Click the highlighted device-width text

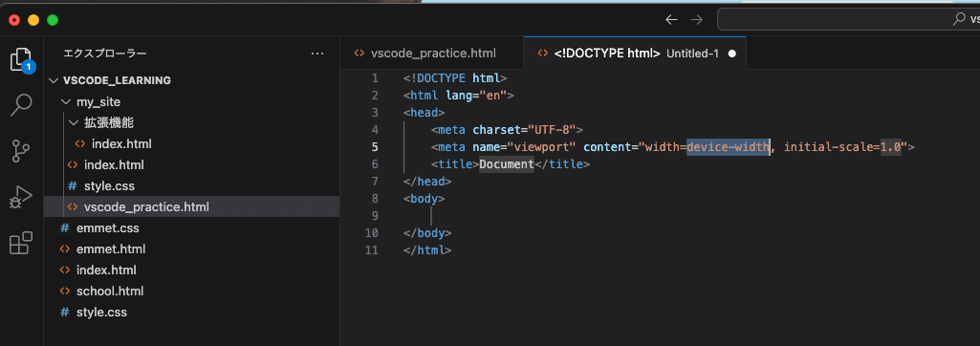(x=728, y=147)
